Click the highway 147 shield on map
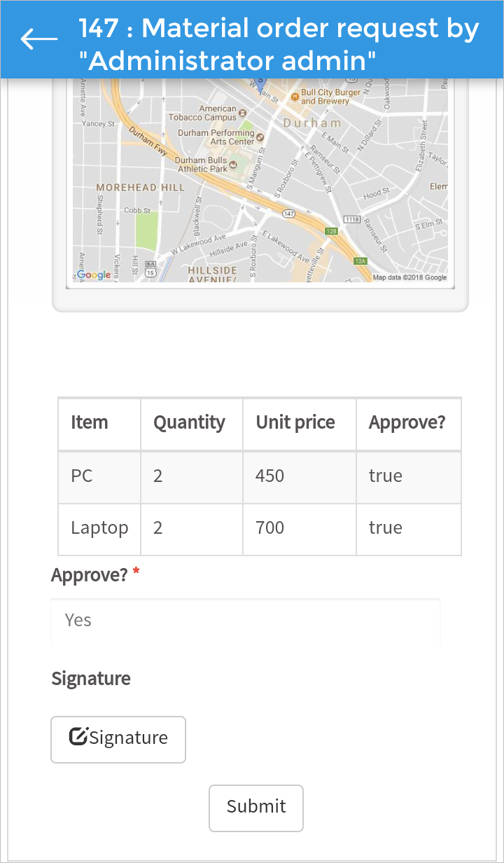The width and height of the screenshot is (504, 863). [288, 212]
